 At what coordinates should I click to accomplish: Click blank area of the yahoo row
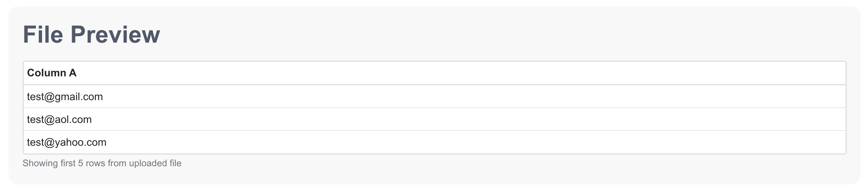(472, 142)
